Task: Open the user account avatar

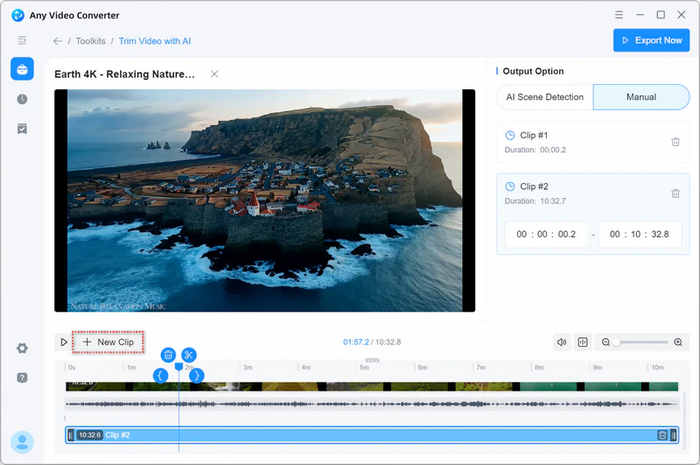Action: [x=22, y=442]
